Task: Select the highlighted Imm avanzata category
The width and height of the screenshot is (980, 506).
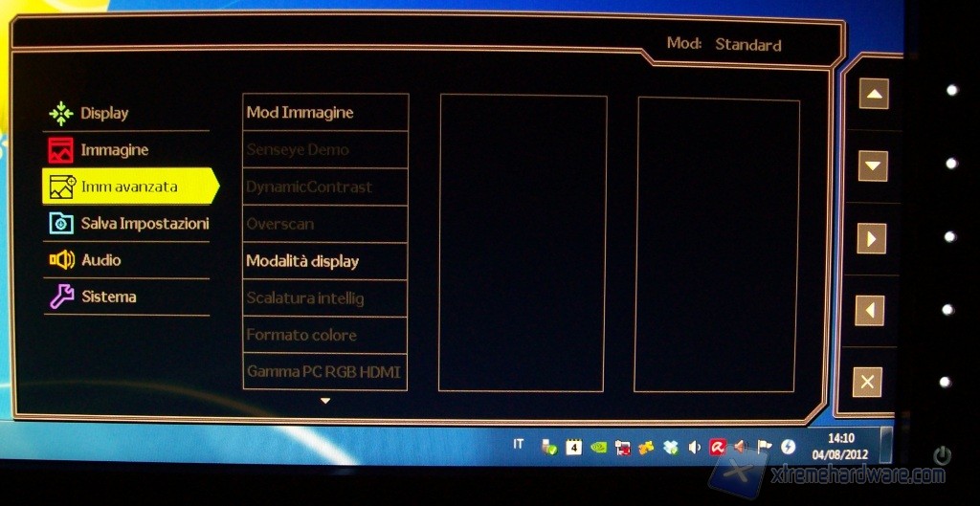Action: (x=128, y=187)
